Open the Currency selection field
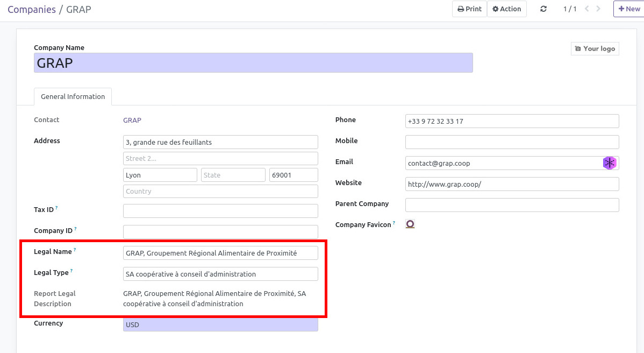 (220, 324)
